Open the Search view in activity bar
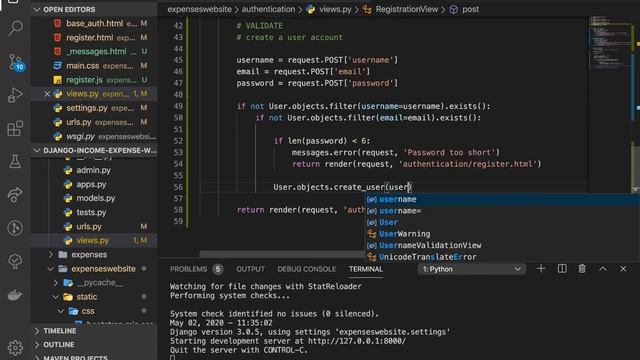Screen dimensions: 640x360 coord(16,28)
